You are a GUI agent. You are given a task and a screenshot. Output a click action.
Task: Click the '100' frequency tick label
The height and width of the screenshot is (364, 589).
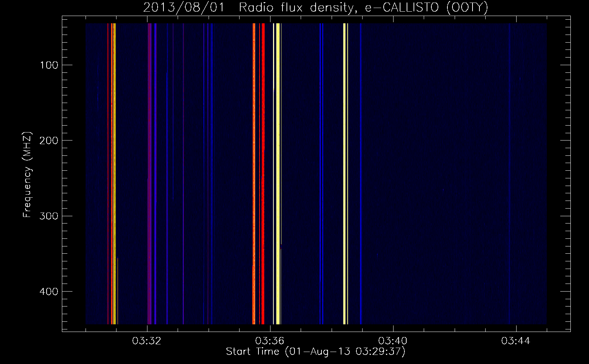(49, 65)
